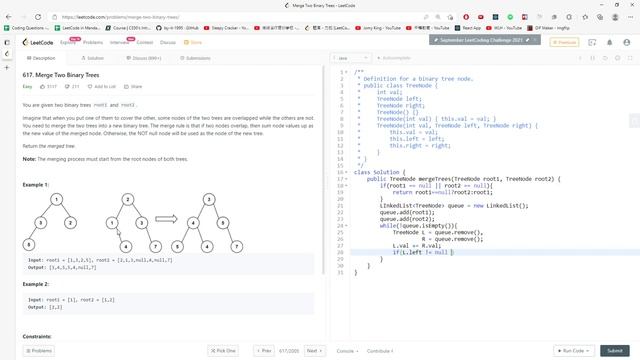Open LeetCode in Mandarin bookmark
This screenshot has height=360, width=640.
click(78, 28)
